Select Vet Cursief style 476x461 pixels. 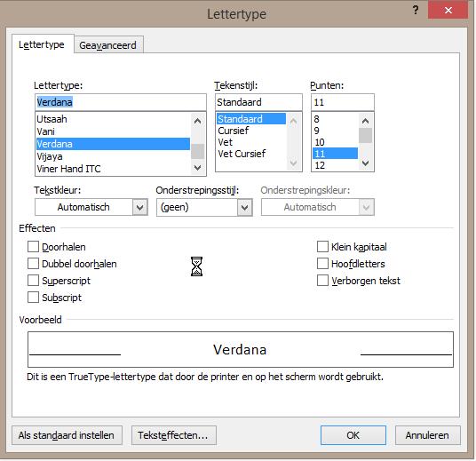[x=251, y=154]
